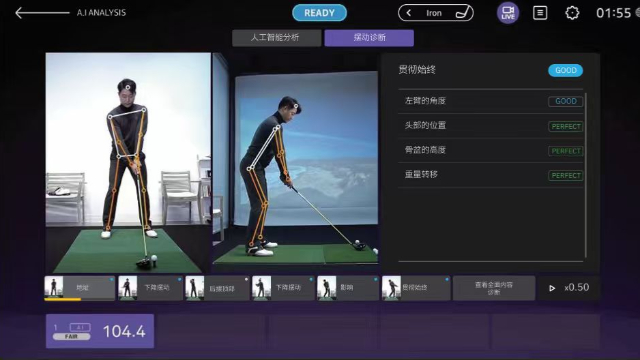Screen dimensions: 640x360
Task: Click the golf club icon in Iron selector
Action: pos(464,13)
